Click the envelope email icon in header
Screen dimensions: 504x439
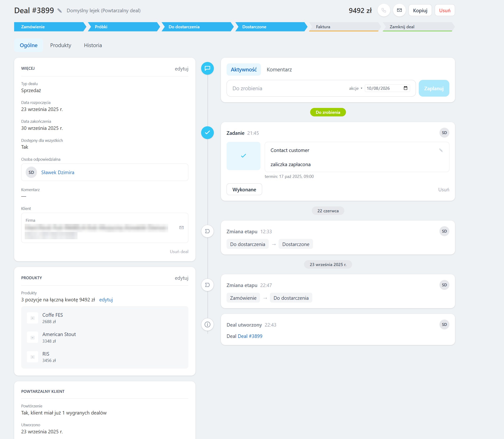pyautogui.click(x=399, y=11)
